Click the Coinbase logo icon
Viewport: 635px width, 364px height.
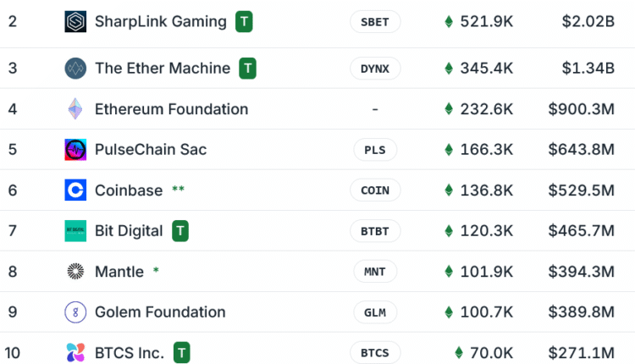(75, 190)
